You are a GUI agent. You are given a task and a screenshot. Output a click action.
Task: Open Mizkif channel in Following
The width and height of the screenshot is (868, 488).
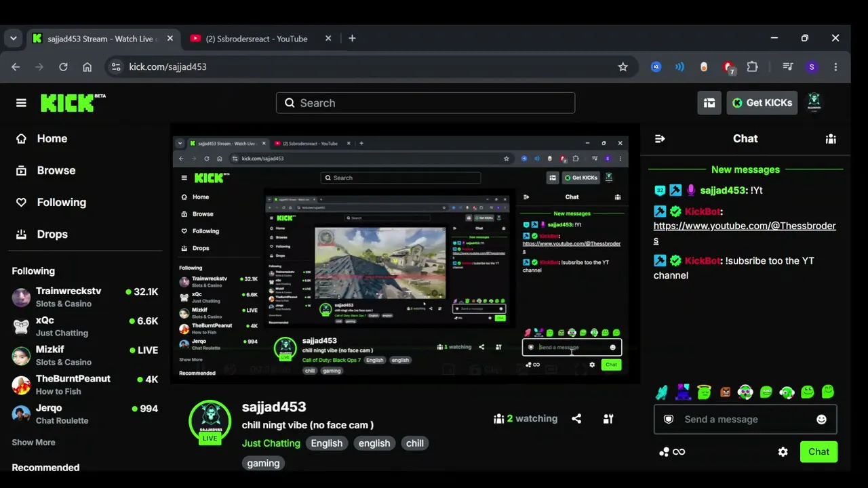click(85, 355)
